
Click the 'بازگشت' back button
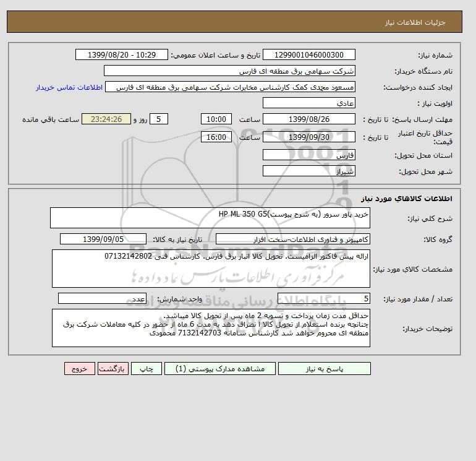click(x=113, y=369)
